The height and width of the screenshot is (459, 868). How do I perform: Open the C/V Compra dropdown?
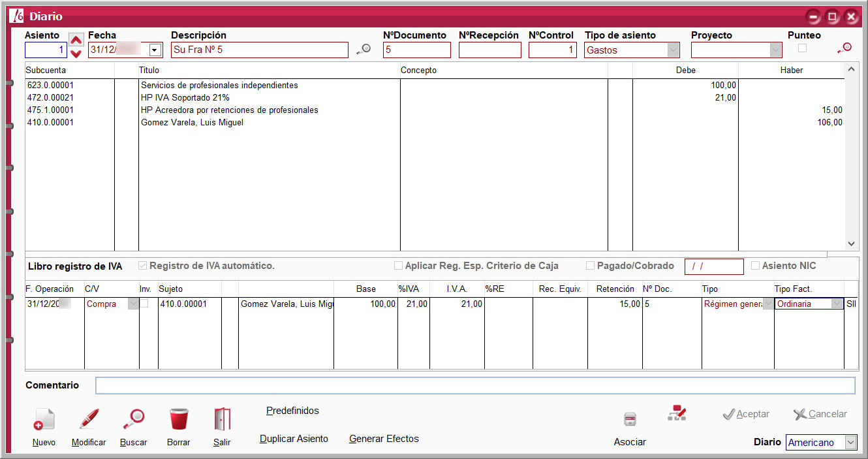pos(133,304)
